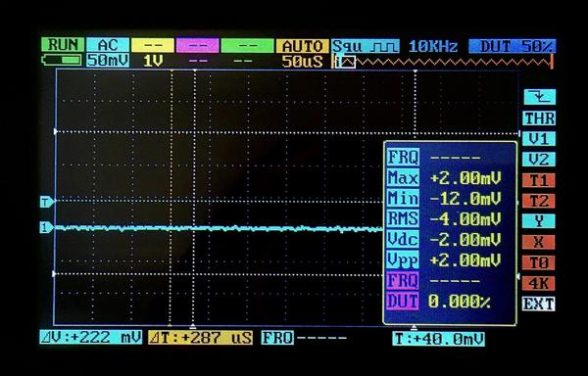This screenshot has height=376, width=588.
Task: Select the DUT 50% duty setting
Action: coord(513,46)
